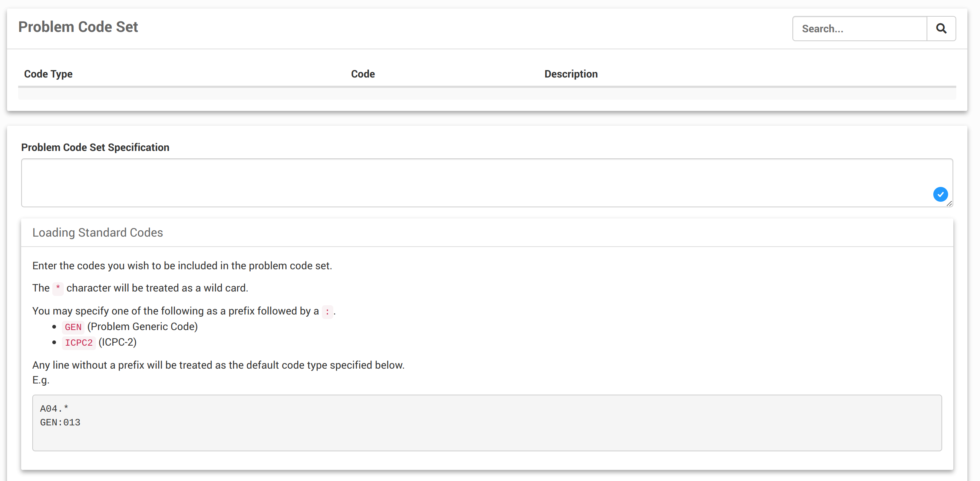The image size is (980, 481).
Task: Click the blue checkmark icon in textarea
Action: [940, 194]
